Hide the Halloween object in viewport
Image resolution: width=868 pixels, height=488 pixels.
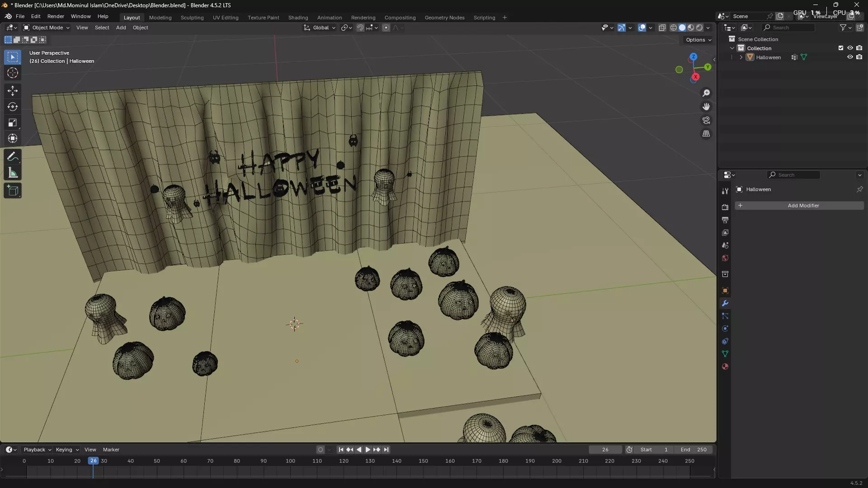[x=850, y=57]
